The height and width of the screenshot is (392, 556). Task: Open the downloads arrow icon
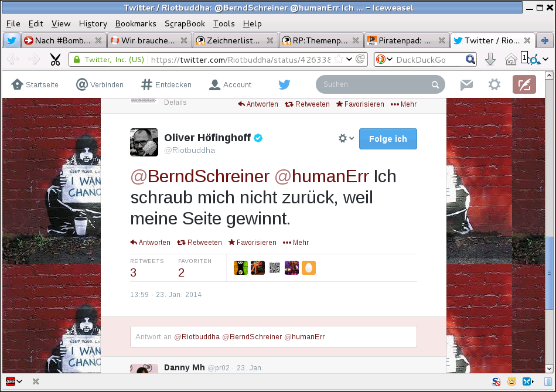490,59
